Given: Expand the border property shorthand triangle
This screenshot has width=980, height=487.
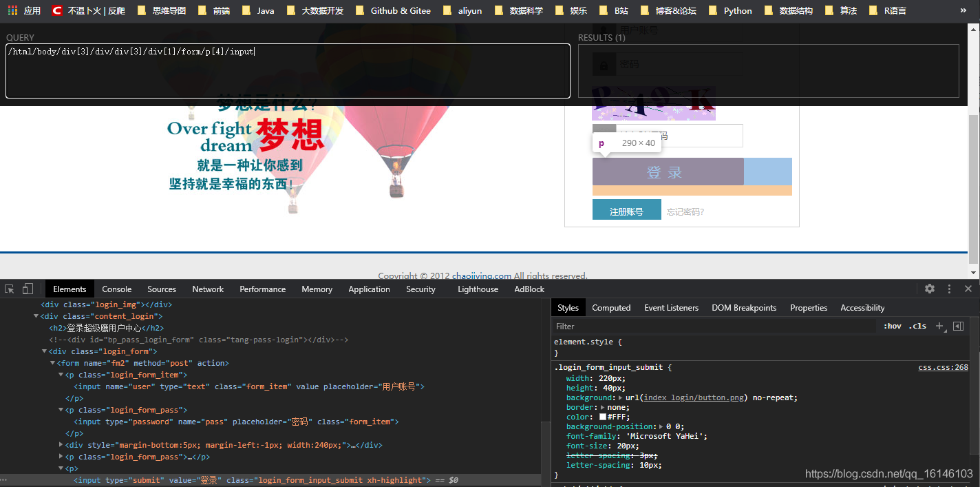Looking at the screenshot, I should coord(603,407).
